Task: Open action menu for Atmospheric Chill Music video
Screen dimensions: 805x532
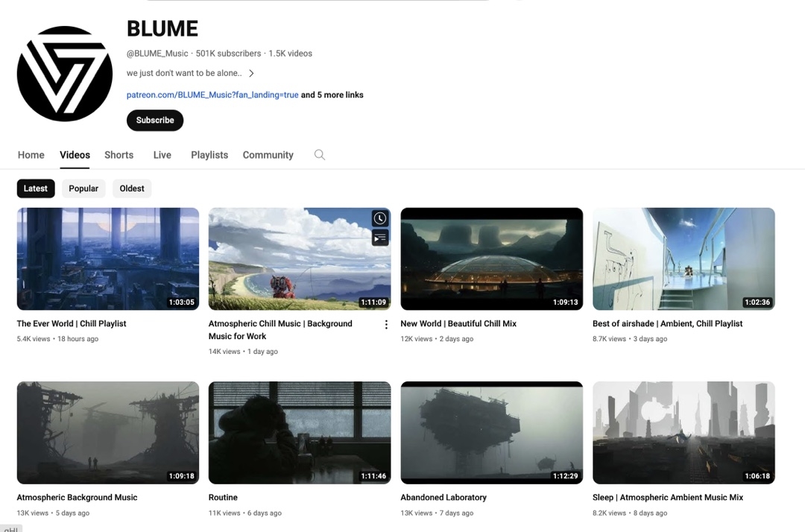Action: 386,325
